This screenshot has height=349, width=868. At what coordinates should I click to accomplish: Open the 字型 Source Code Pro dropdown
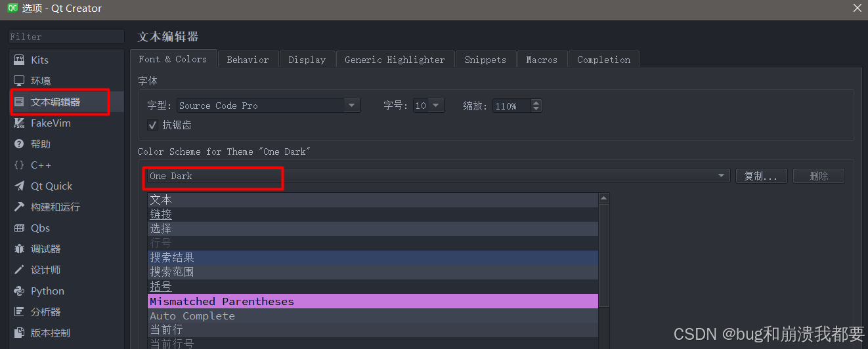(268, 105)
